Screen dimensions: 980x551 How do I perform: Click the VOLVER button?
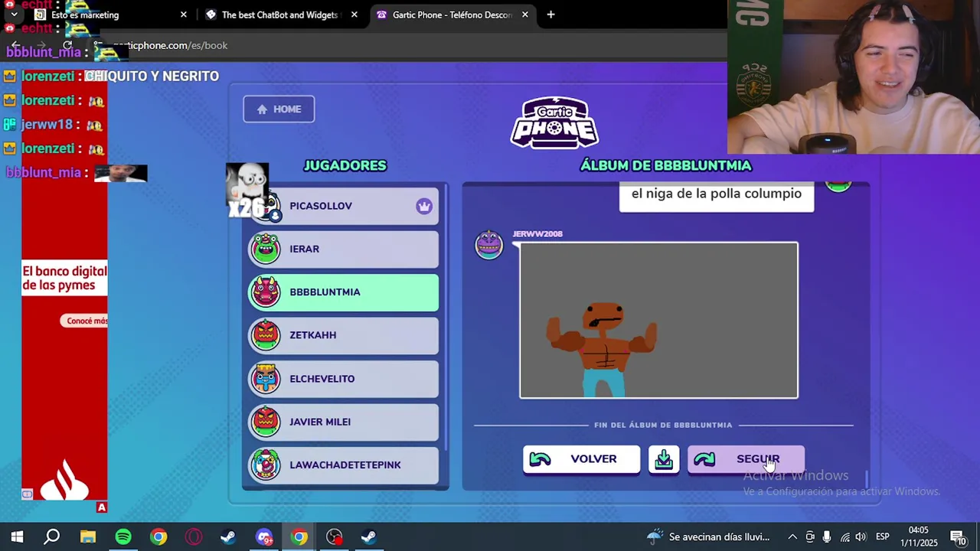click(x=582, y=459)
